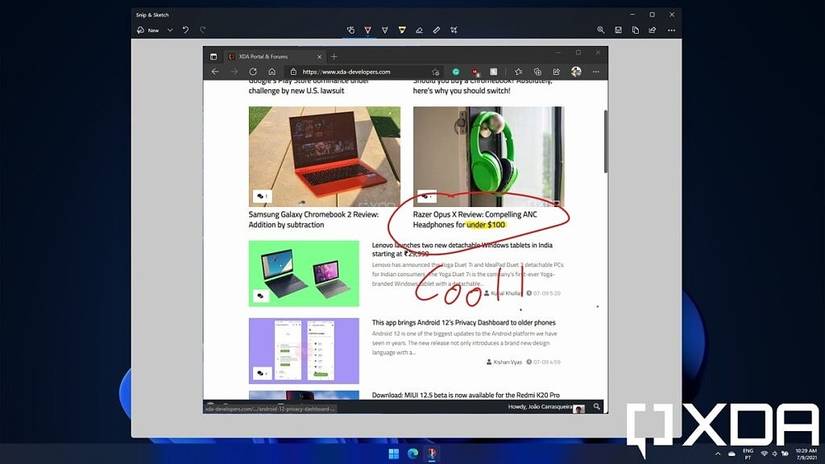
Task: Select the red Ballpoint pen tool
Action: (368, 30)
